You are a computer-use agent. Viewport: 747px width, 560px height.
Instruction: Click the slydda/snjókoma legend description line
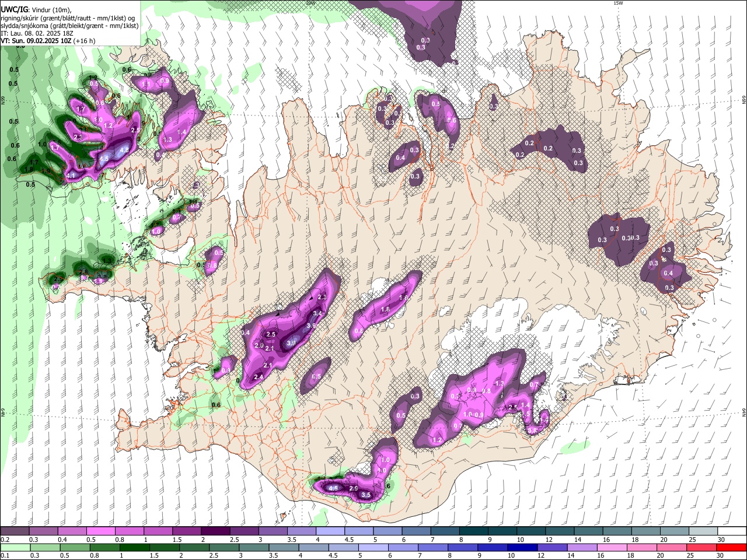pyautogui.click(x=69, y=26)
